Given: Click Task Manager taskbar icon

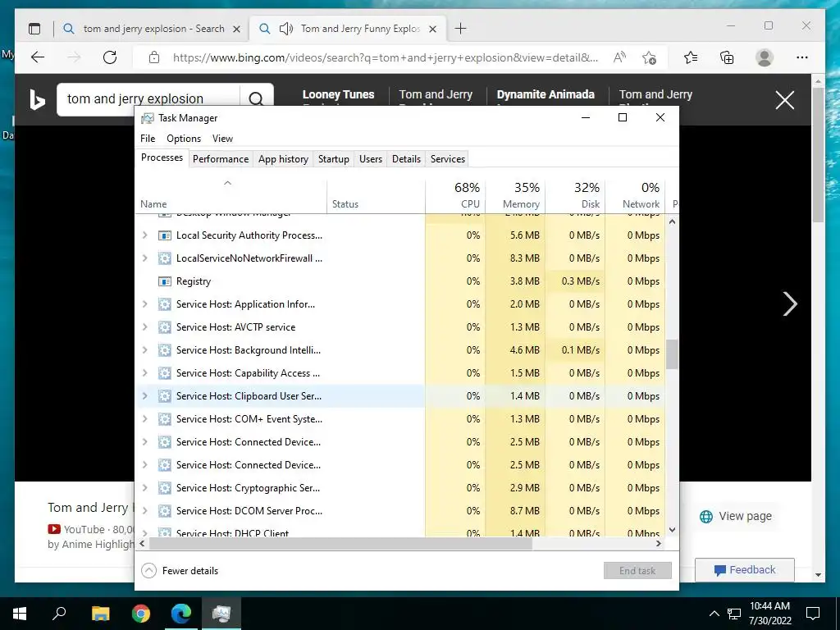Looking at the screenshot, I should (221, 614).
